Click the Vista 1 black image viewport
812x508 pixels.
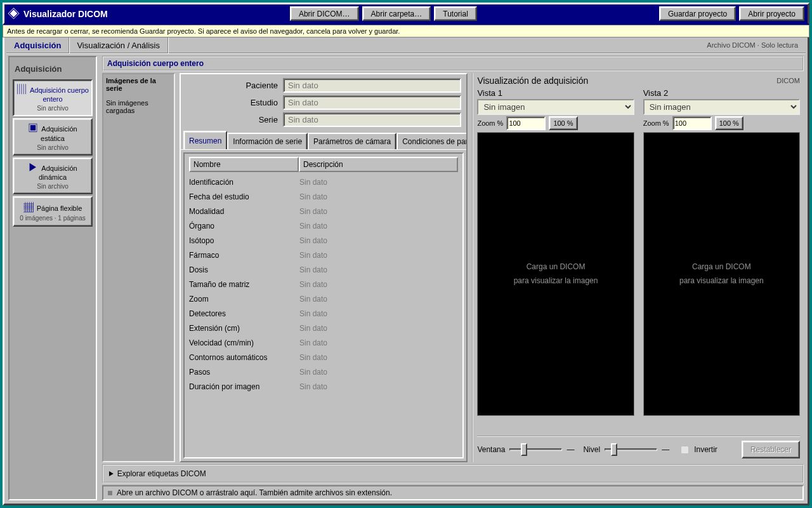coord(556,274)
